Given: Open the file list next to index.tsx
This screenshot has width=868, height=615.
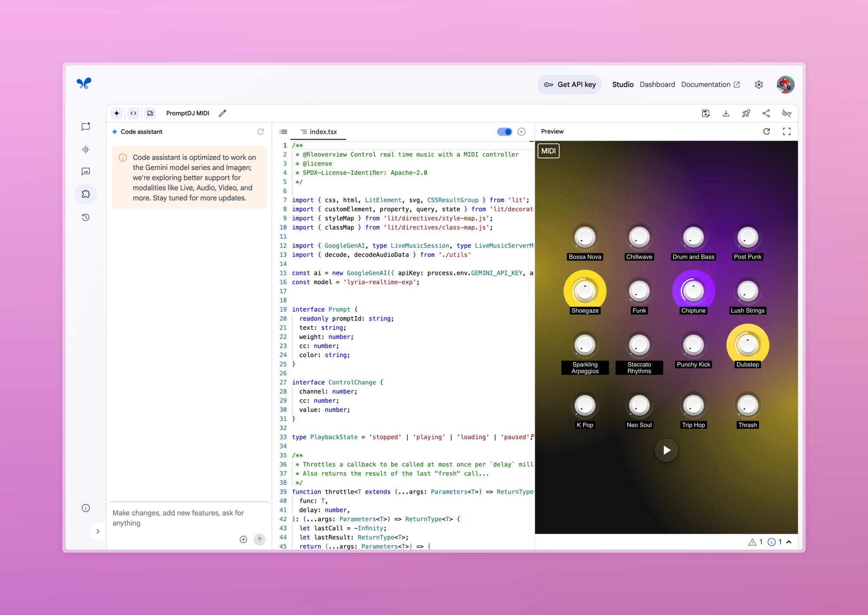Looking at the screenshot, I should point(283,131).
